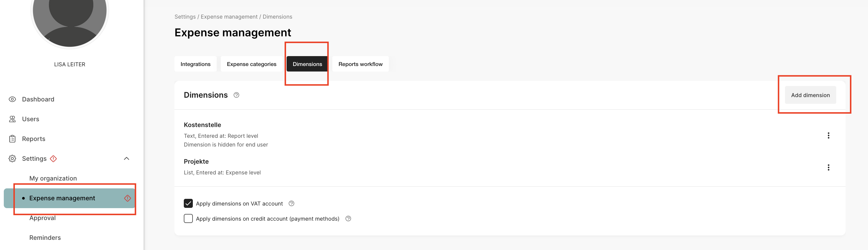
Task: Switch to the Expense categories tab
Action: pos(251,64)
